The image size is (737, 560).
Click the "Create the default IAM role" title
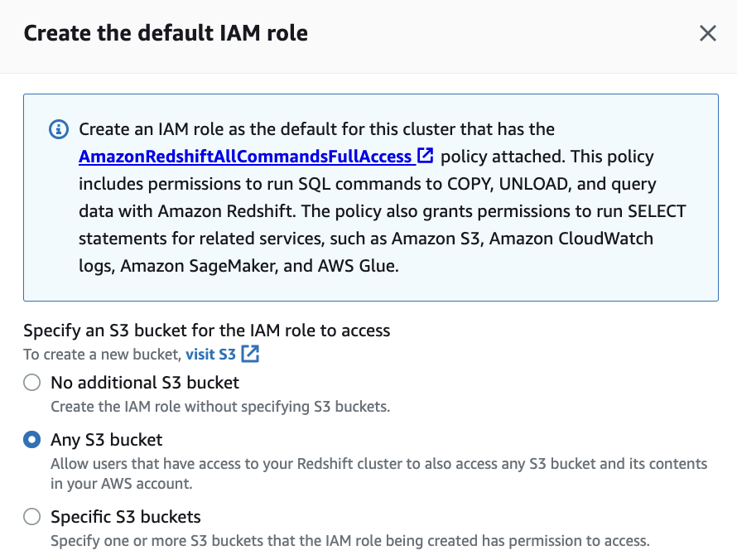166,34
